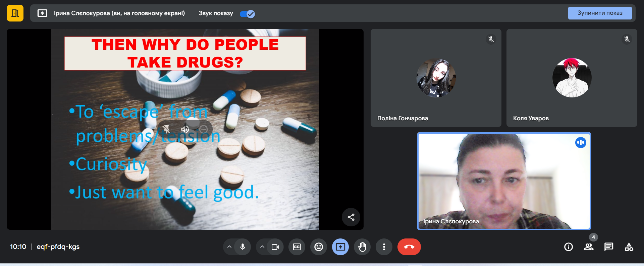Open the three-dot more options menu
644x266 pixels.
coord(384,247)
